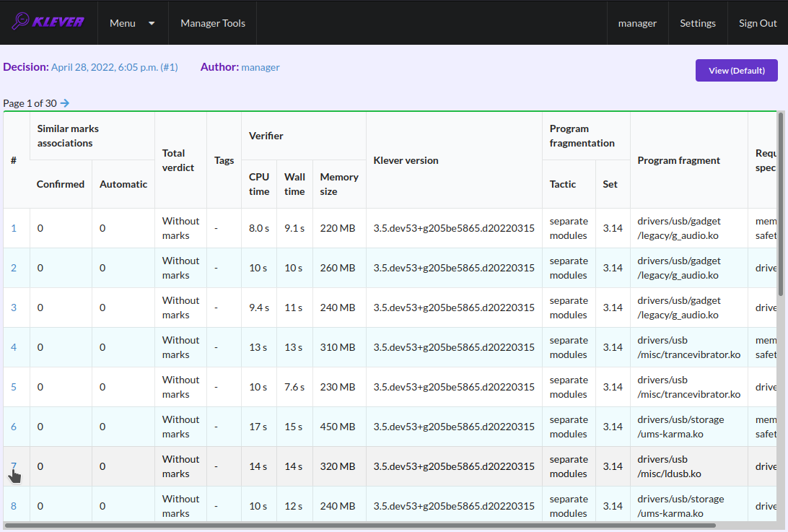The image size is (788, 532).
Task: Sign Out of Klever
Action: pos(758,23)
